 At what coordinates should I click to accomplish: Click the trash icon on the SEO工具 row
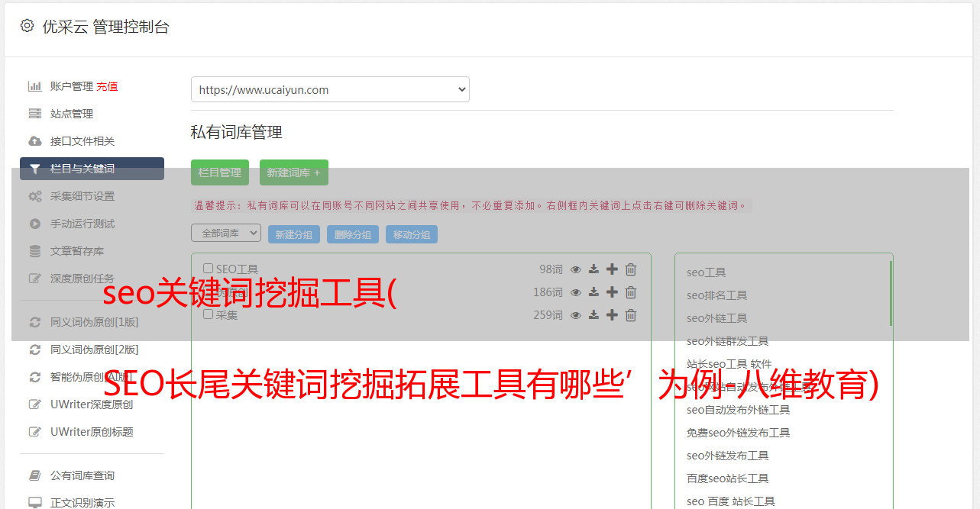[x=630, y=269]
